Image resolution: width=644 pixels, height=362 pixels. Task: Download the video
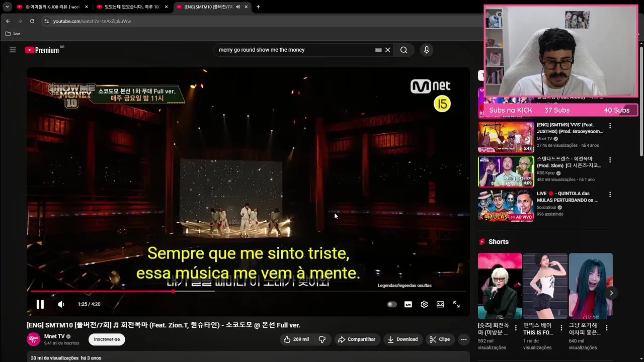click(403, 339)
